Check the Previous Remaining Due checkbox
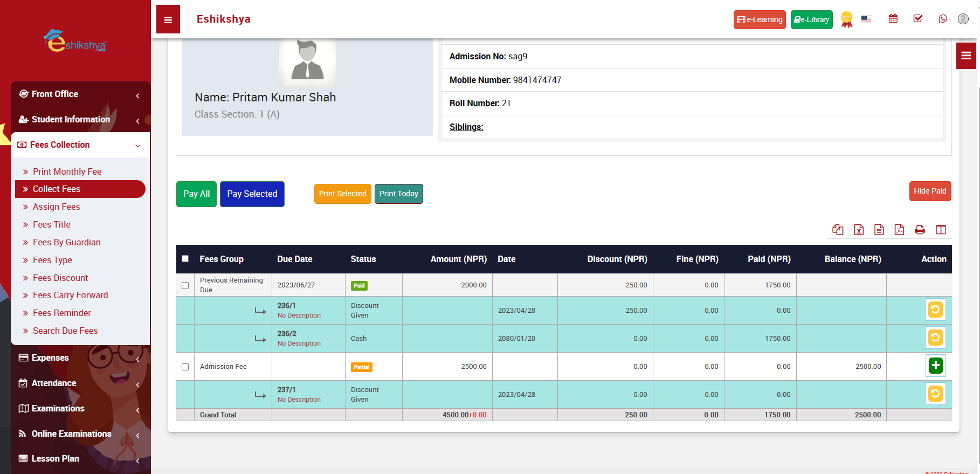This screenshot has width=980, height=474. pos(185,285)
